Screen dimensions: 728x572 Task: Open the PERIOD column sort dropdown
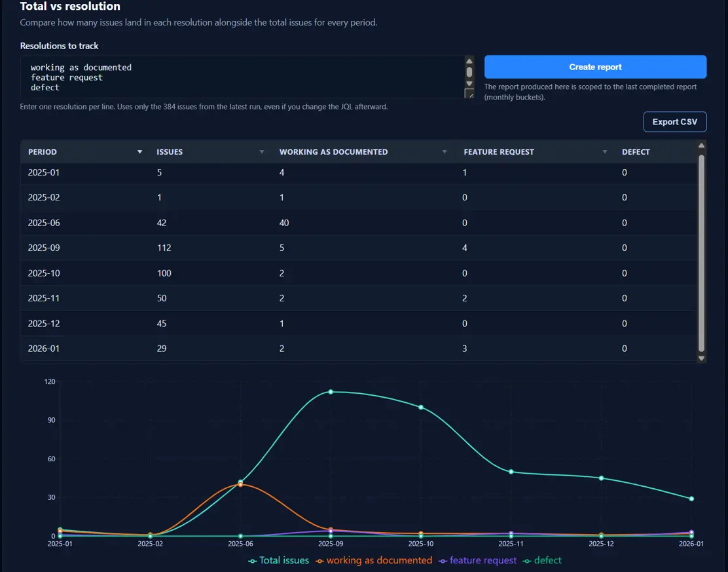pyautogui.click(x=139, y=151)
